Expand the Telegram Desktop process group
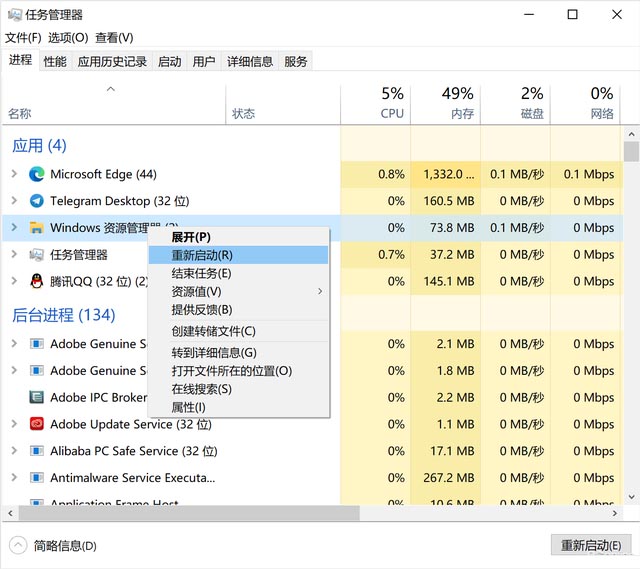The image size is (640, 569). pyautogui.click(x=14, y=200)
